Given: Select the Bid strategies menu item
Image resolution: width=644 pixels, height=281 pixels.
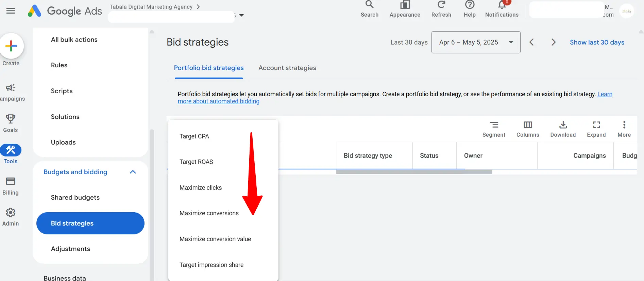Looking at the screenshot, I should (90, 223).
